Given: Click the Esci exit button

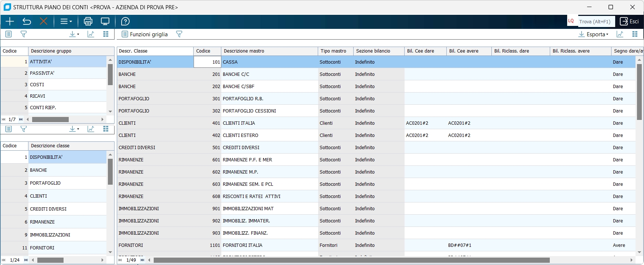Looking at the screenshot, I should coord(629,21).
